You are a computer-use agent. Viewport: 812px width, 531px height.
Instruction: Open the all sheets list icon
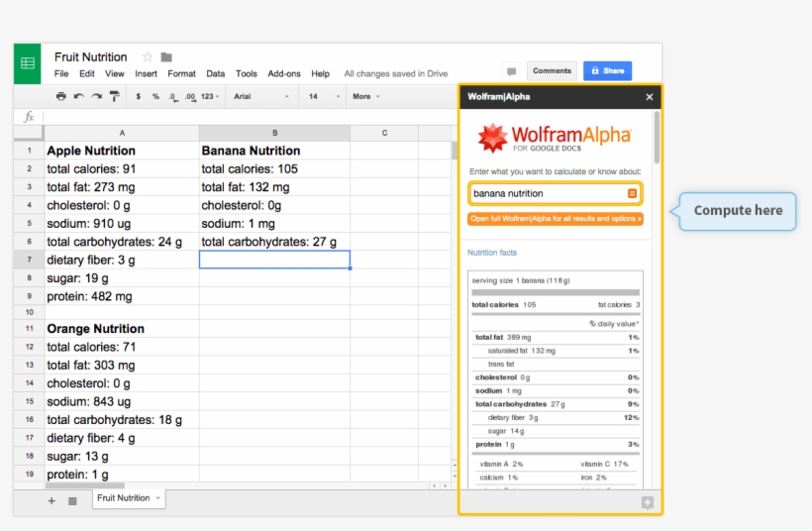point(72,501)
